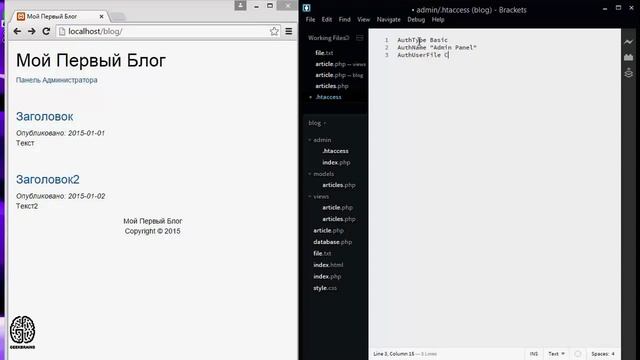Click the linting status circle in status bar
Screen dimensions: 640x360
coord(578,354)
